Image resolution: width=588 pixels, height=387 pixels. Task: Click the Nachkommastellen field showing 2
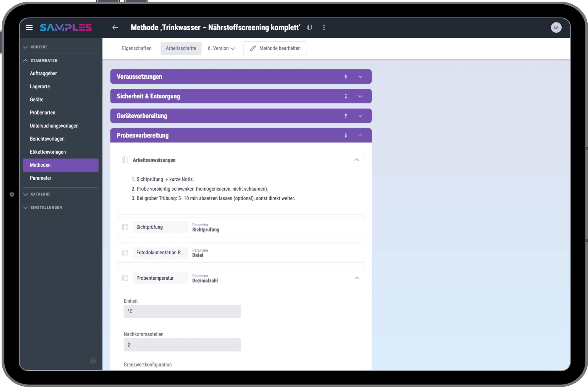[182, 345]
